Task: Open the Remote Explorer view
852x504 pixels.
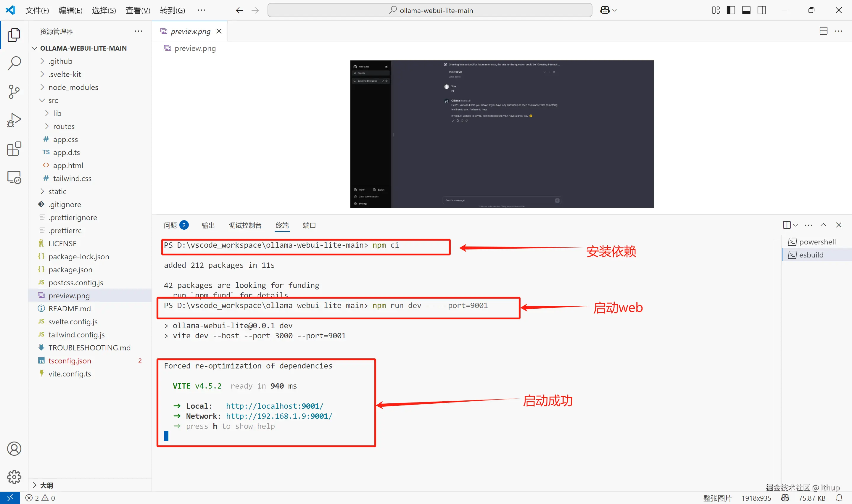Action: 14,177
